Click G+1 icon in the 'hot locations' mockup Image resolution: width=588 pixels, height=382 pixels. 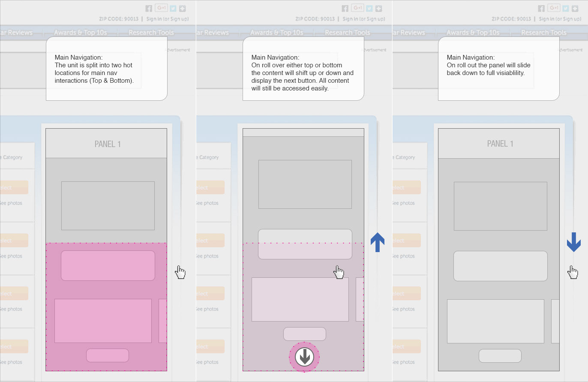(161, 8)
